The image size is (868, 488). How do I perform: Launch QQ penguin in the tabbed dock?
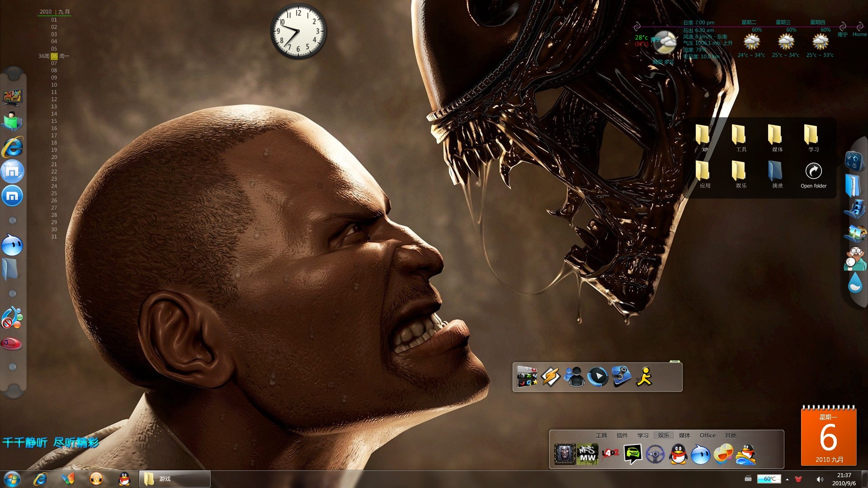[678, 454]
